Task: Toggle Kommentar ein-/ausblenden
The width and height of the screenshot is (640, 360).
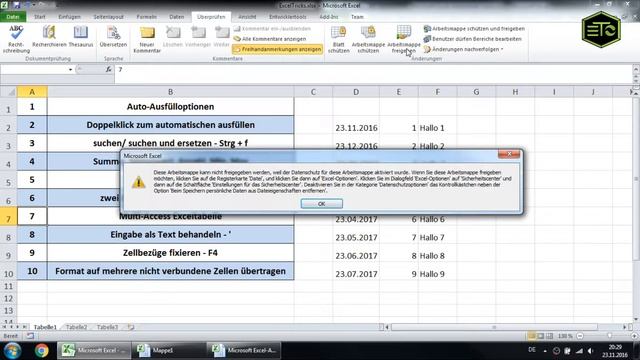Action: coord(272,29)
